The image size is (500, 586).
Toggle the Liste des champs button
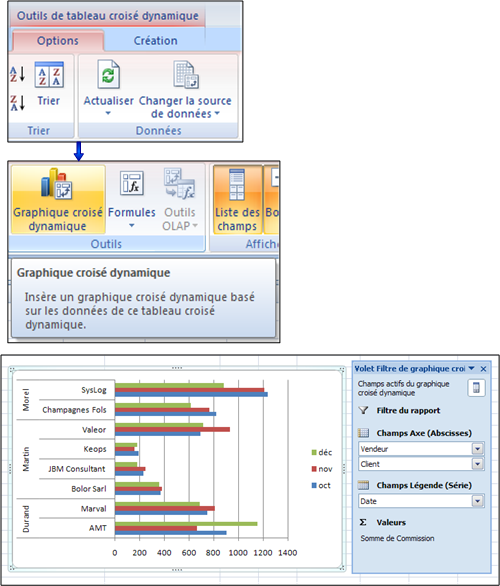[237, 200]
